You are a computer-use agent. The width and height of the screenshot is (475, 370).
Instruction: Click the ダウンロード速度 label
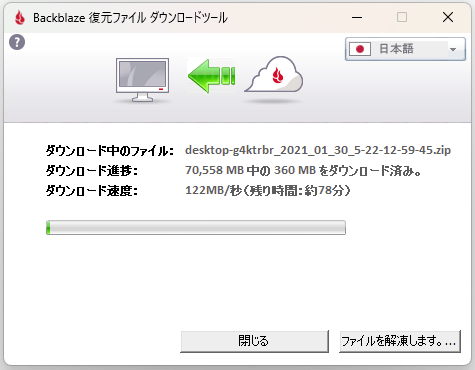[92, 191]
